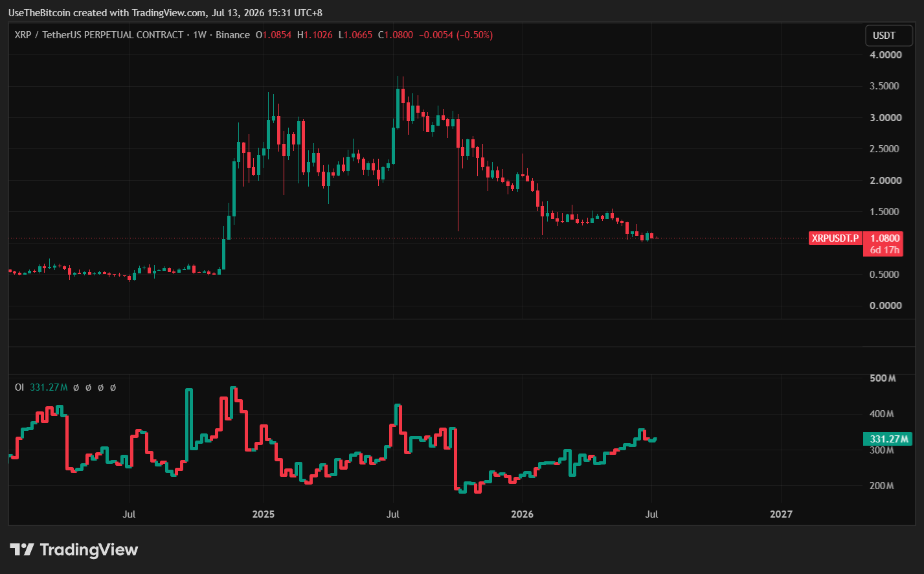The image size is (924, 574).
Task: Click the red 1.0800 current price tag
Action: pyautogui.click(x=884, y=238)
